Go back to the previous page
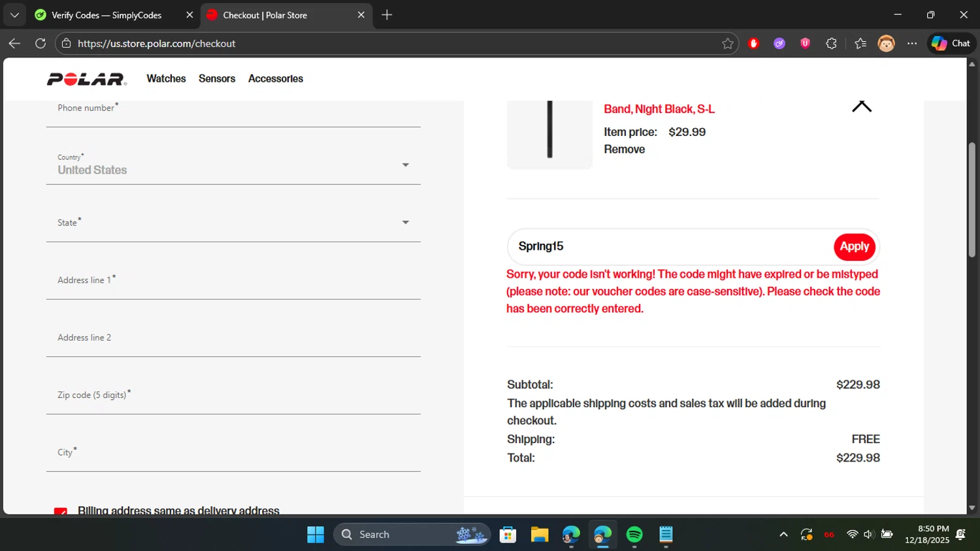 pos(14,43)
